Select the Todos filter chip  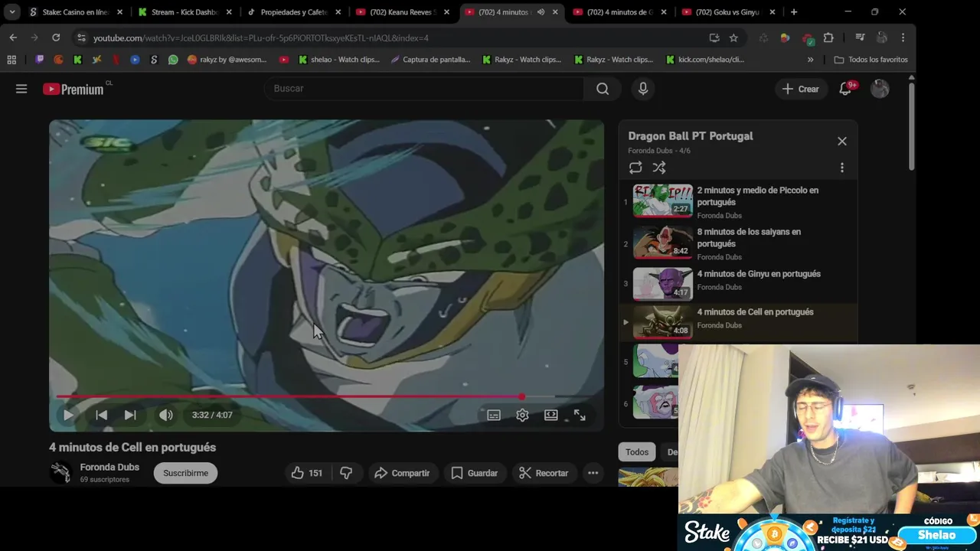tap(637, 452)
